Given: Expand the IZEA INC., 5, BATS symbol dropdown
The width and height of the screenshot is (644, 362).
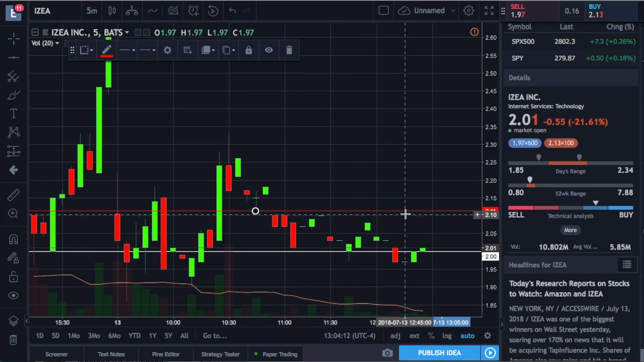Looking at the screenshot, I should pos(127,32).
